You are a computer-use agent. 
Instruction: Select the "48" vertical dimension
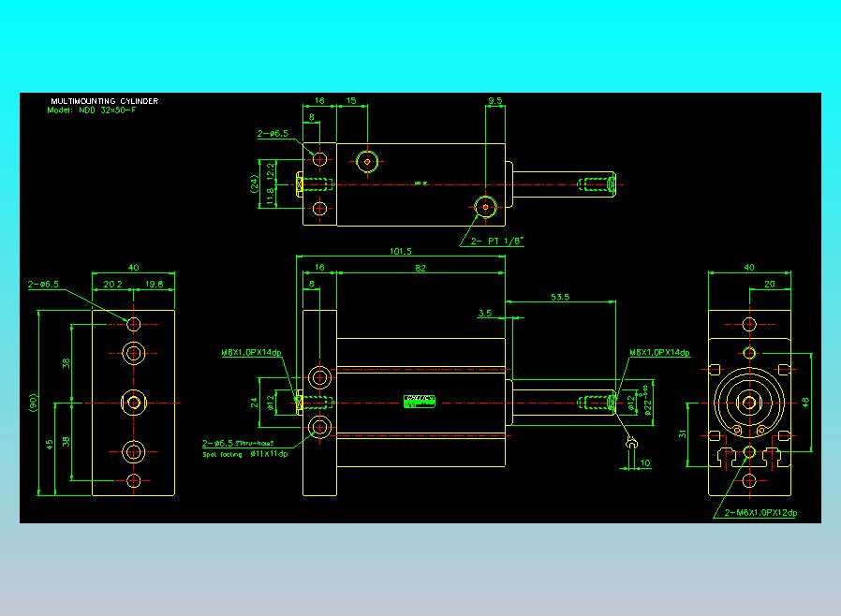(805, 403)
